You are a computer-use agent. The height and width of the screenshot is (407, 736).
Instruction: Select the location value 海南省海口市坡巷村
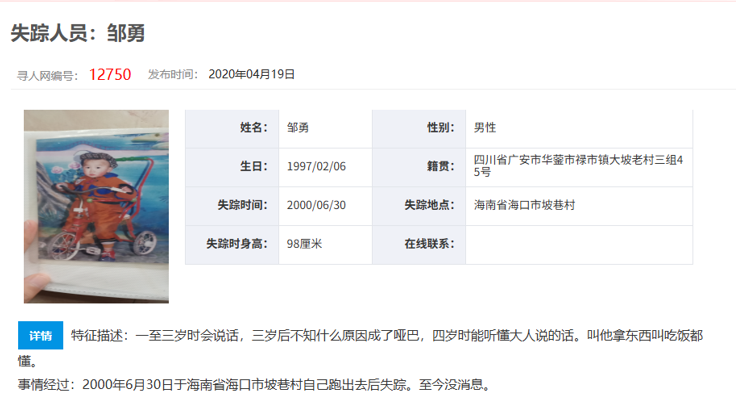[x=524, y=205]
